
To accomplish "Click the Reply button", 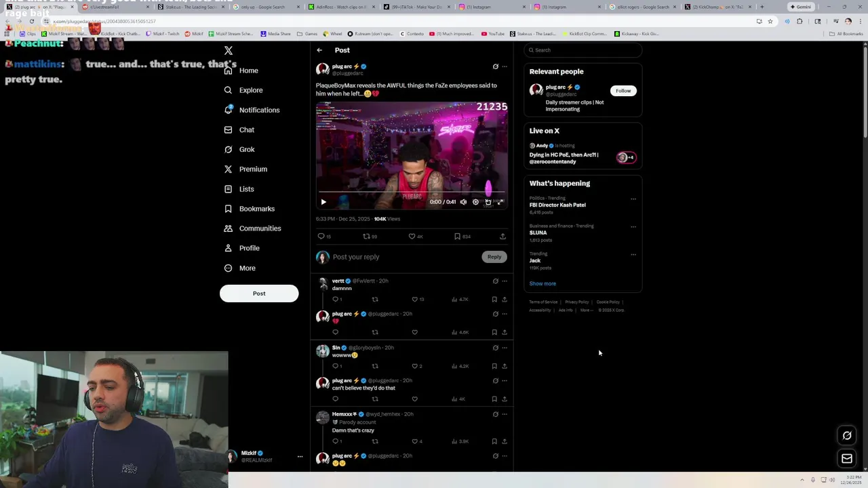I will point(494,257).
